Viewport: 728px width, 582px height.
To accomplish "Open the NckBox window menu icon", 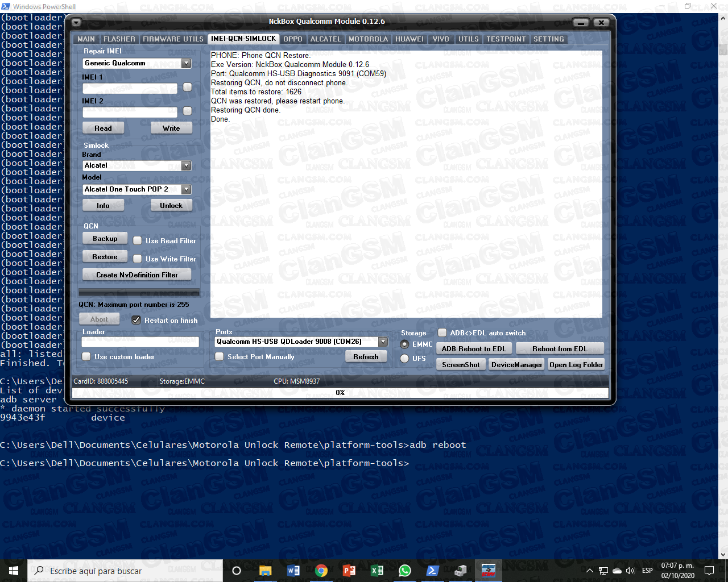I will point(76,22).
